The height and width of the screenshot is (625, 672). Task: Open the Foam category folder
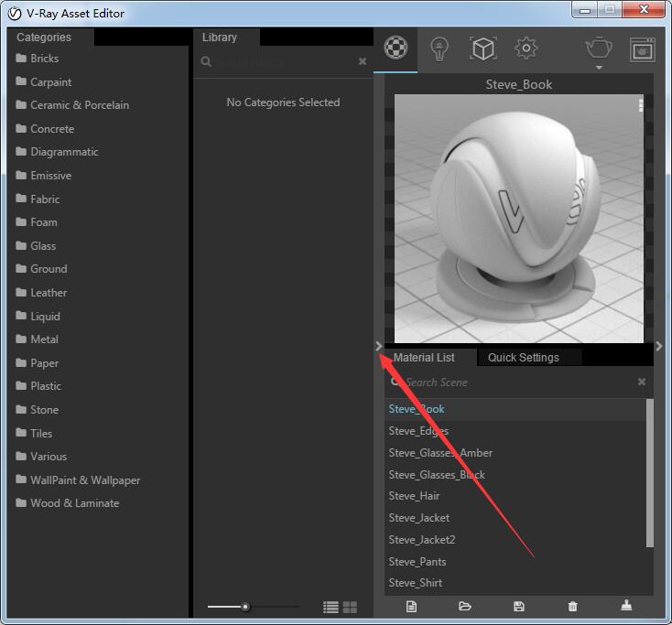pos(37,222)
